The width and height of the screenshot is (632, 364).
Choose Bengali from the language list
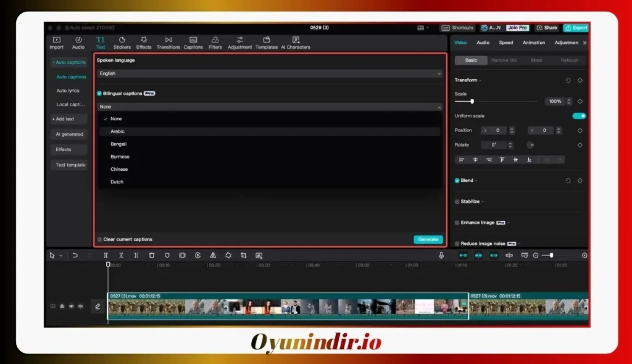[x=269, y=144]
